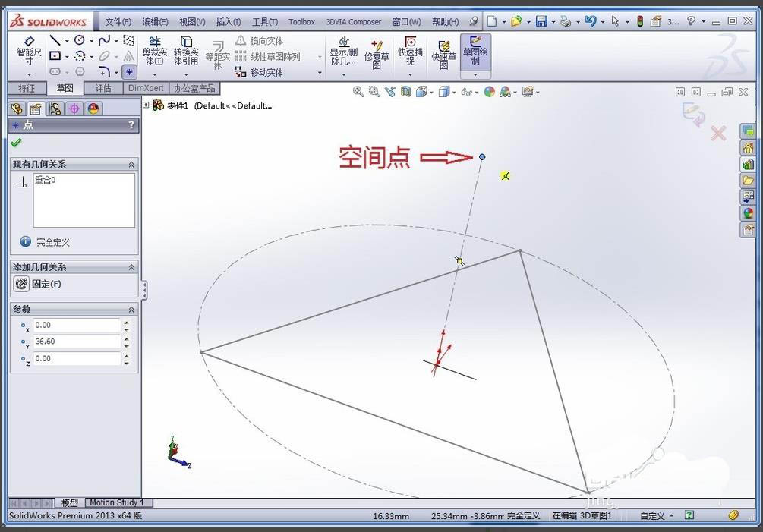Screen dimensions: 763x532
Task: Open the 窗口(W) Window menu
Action: tap(407, 22)
